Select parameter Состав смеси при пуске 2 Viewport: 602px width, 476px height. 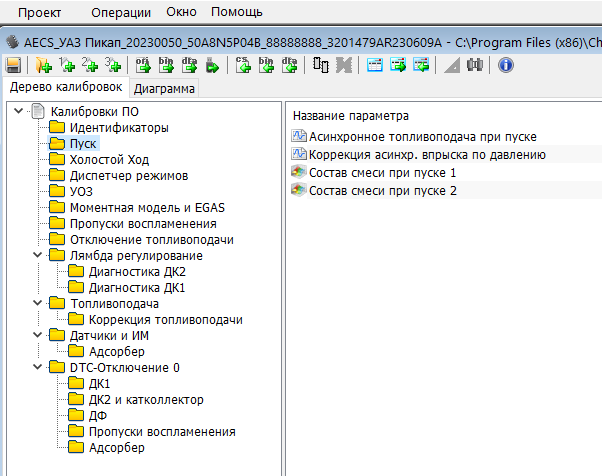click(x=383, y=190)
